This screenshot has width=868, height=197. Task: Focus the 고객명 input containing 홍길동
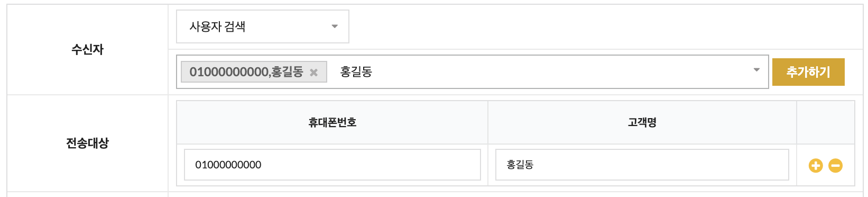tap(642, 165)
